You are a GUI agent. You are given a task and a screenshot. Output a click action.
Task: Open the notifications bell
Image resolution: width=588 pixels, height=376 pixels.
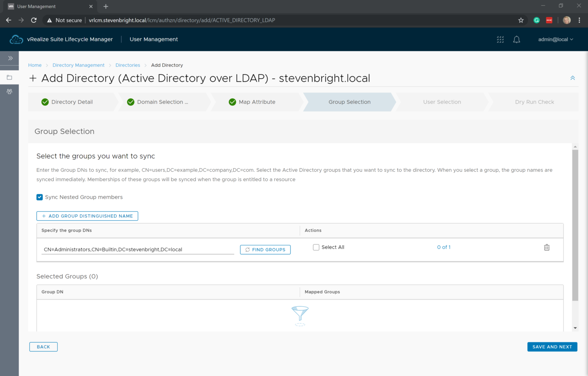(x=517, y=39)
